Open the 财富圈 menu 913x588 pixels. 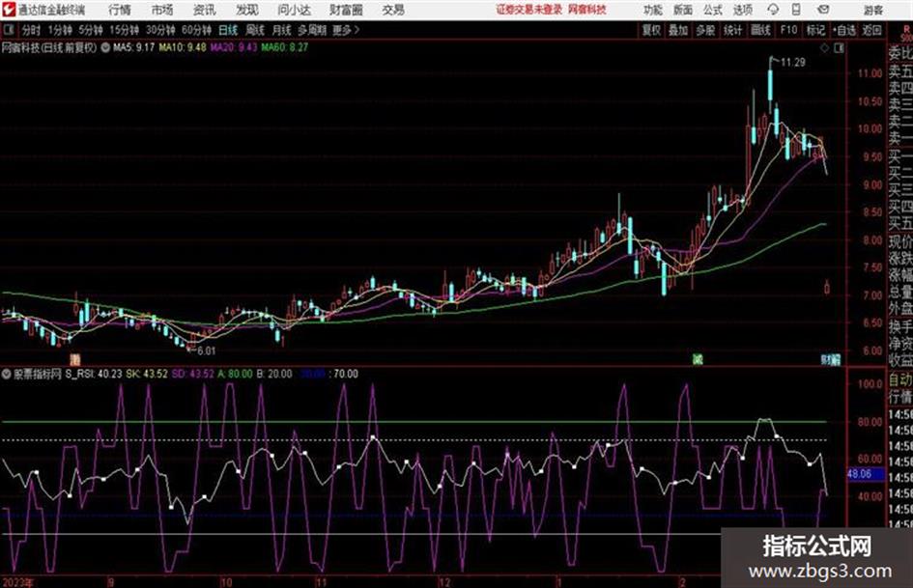pyautogui.click(x=346, y=10)
